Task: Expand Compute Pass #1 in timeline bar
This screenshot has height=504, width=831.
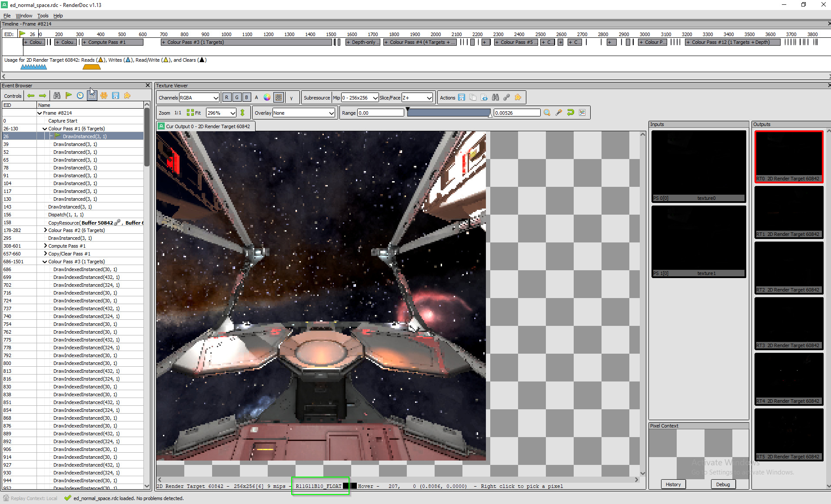Action: coord(112,42)
